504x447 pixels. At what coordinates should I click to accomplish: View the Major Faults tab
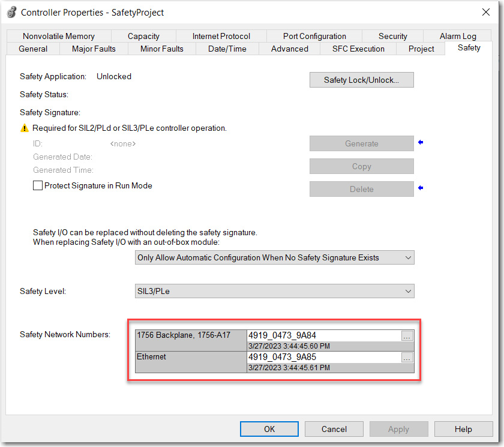pyautogui.click(x=94, y=49)
